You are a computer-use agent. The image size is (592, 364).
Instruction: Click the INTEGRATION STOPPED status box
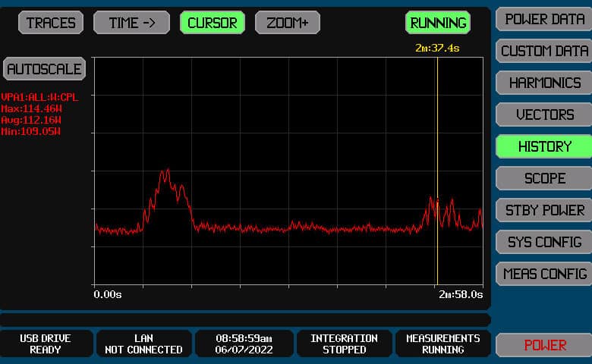344,344
